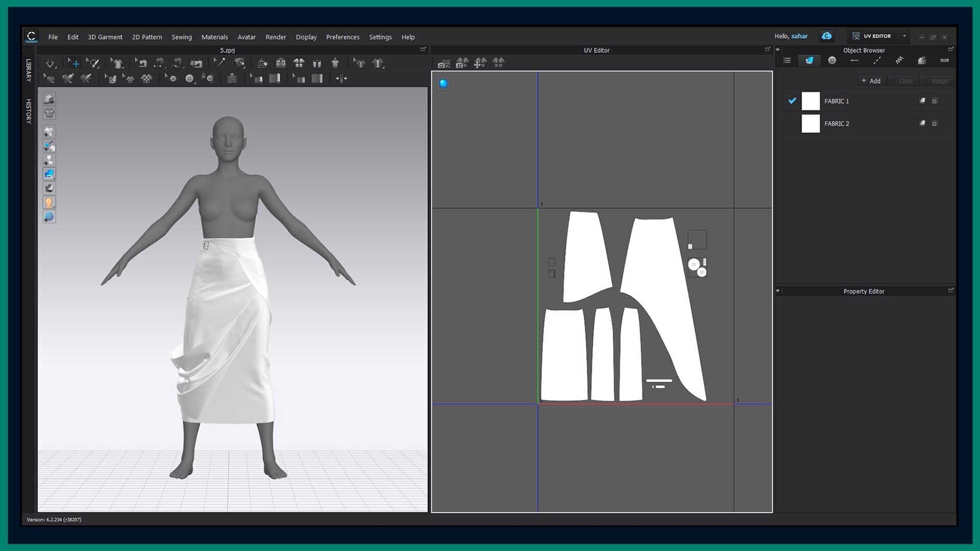Screen dimensions: 980x551
Task: Undock the Object Browser panel
Action: pyautogui.click(x=951, y=49)
